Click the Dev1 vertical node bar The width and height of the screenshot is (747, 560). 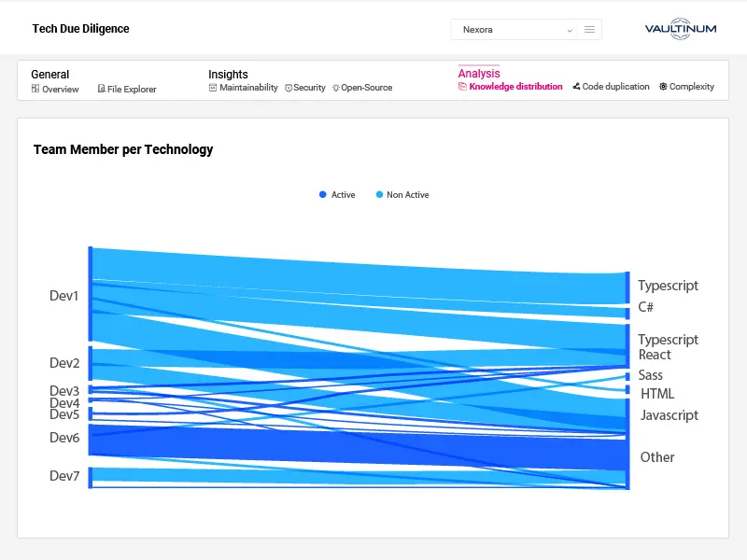tap(90, 294)
